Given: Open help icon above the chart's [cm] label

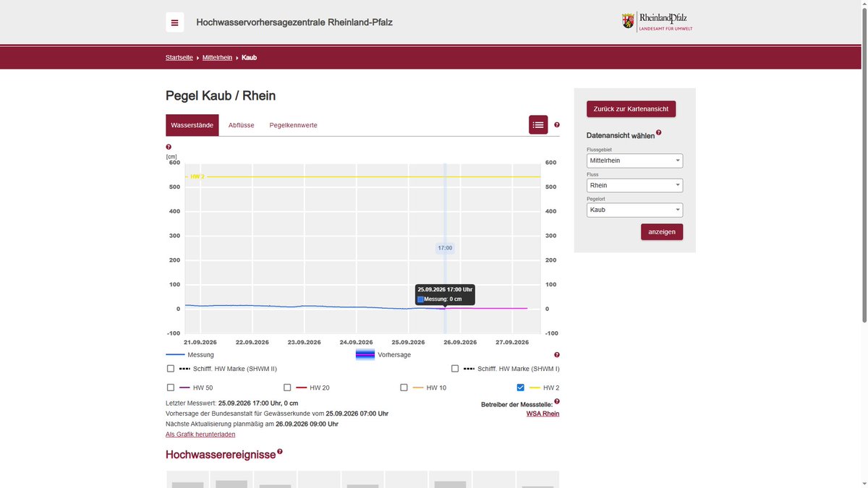Looking at the screenshot, I should [169, 147].
